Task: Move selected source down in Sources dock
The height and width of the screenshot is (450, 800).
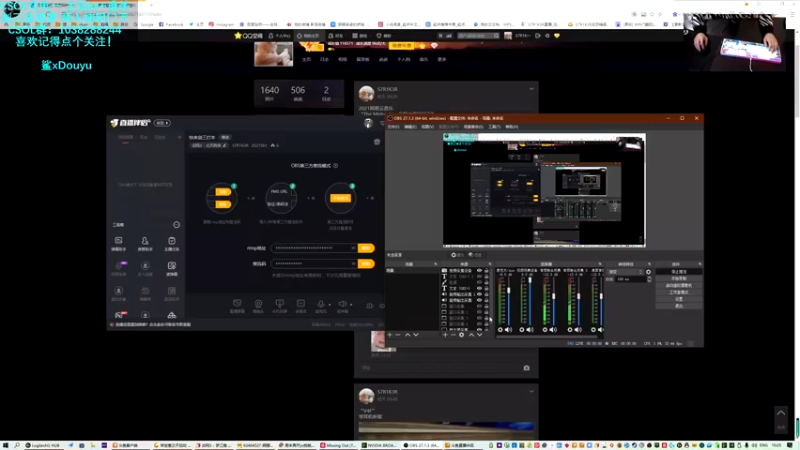Action: 480,335
